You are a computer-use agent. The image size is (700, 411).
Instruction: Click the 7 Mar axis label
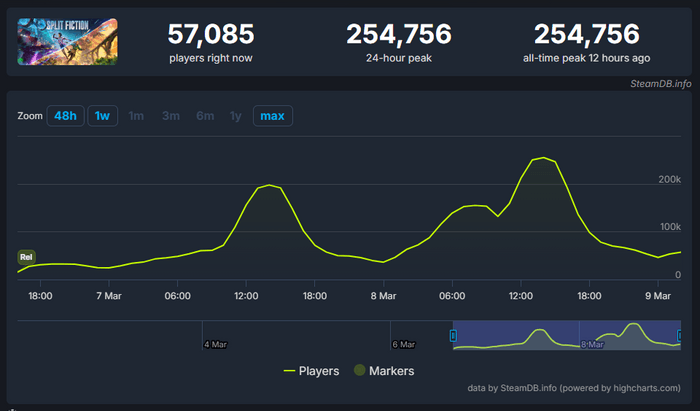tap(109, 296)
